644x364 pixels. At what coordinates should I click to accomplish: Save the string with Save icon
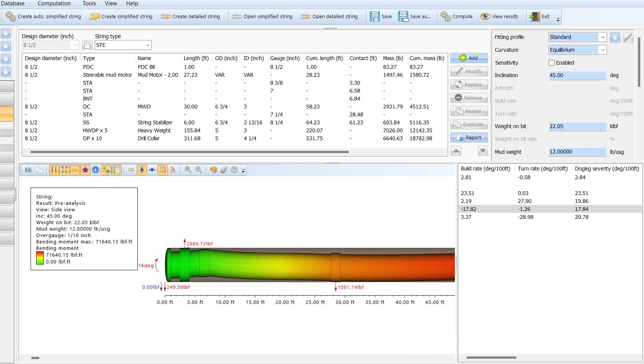[x=381, y=16]
